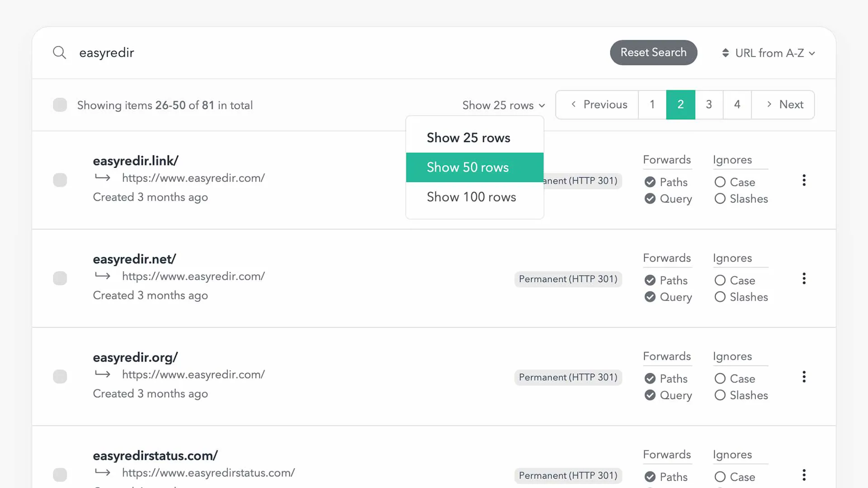Click the sort arrows icon beside URL from A-Z
Screen dimensions: 868x488
coord(725,53)
